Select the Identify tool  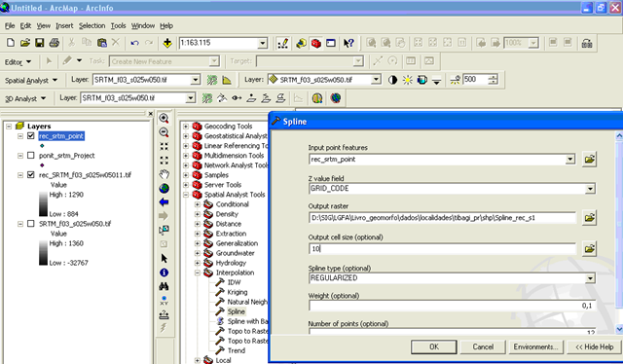pyautogui.click(x=164, y=273)
